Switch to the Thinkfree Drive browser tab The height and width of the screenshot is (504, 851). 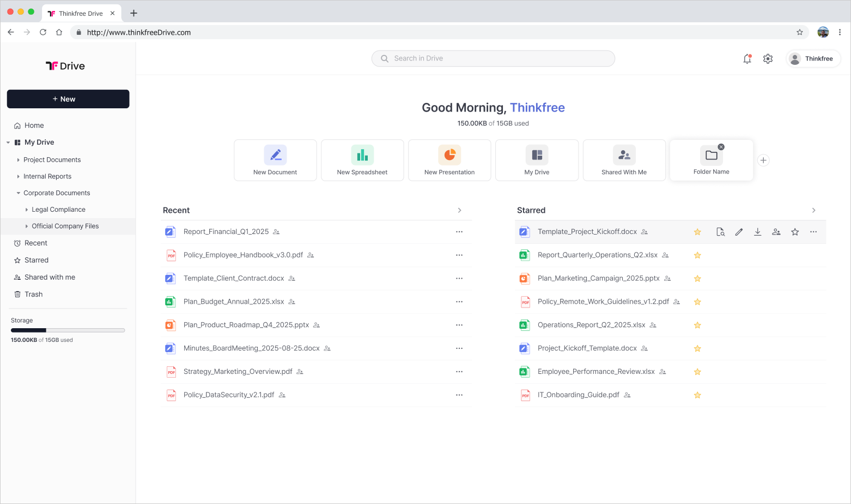point(81,13)
